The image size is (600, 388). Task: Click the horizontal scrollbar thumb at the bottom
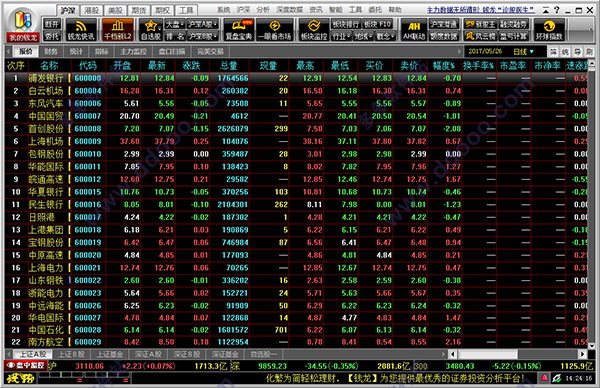pos(487,354)
